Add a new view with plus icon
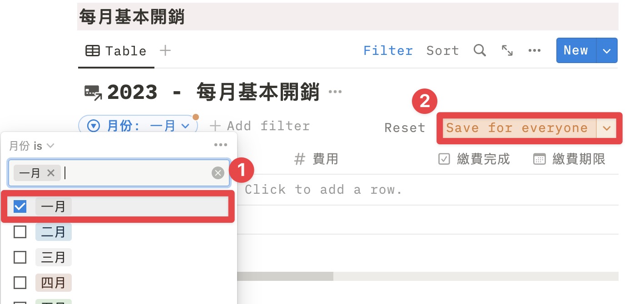Screen dimensions: 644x304 pyautogui.click(x=165, y=50)
